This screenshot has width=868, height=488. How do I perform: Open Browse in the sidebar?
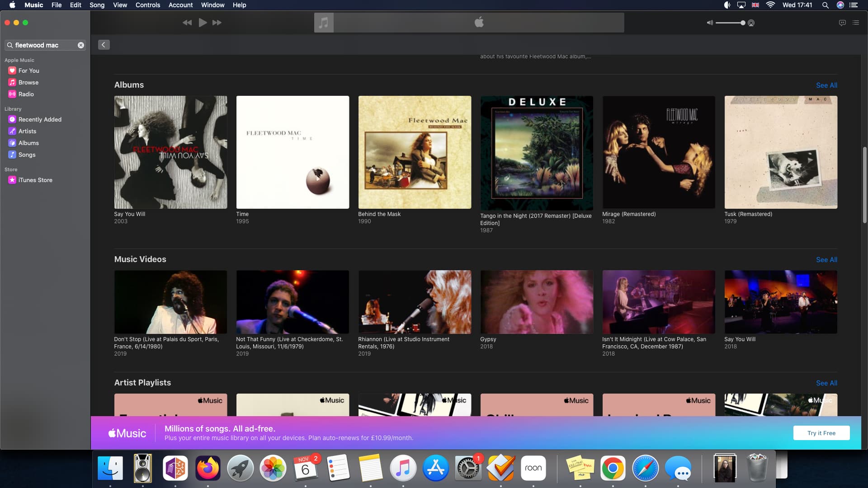click(28, 82)
